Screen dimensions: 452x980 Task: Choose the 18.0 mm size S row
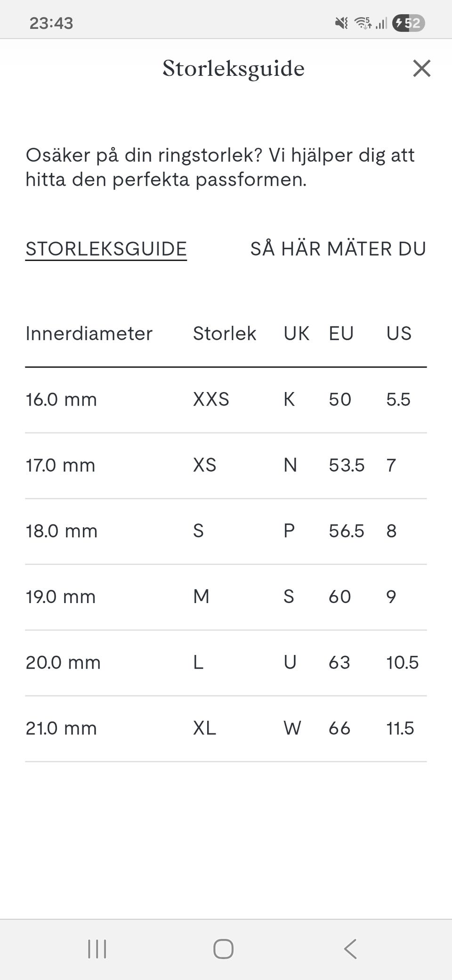(x=226, y=531)
